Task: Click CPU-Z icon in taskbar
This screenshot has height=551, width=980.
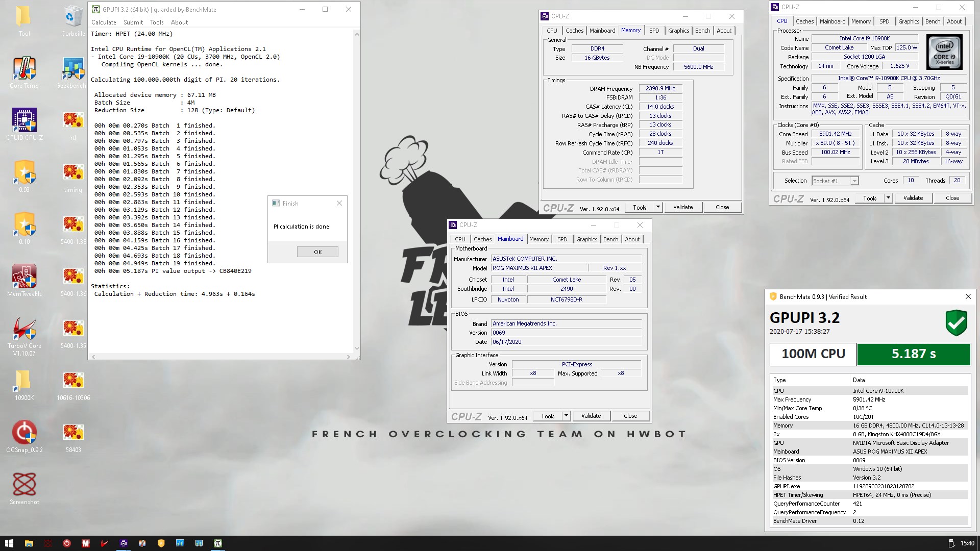Action: [x=123, y=543]
